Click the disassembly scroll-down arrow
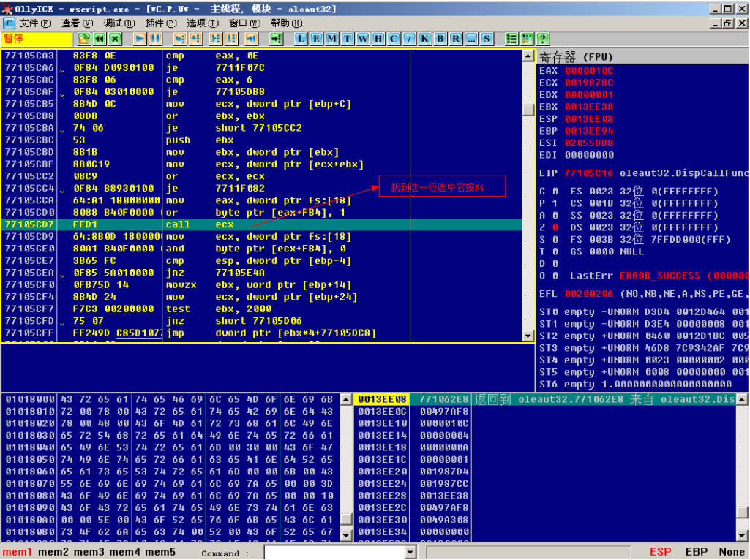Image resolution: width=750 pixels, height=560 pixels. tap(528, 336)
